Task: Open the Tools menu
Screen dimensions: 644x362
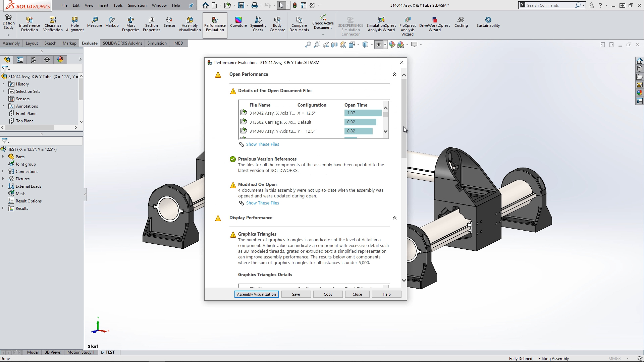Action: 118,5
